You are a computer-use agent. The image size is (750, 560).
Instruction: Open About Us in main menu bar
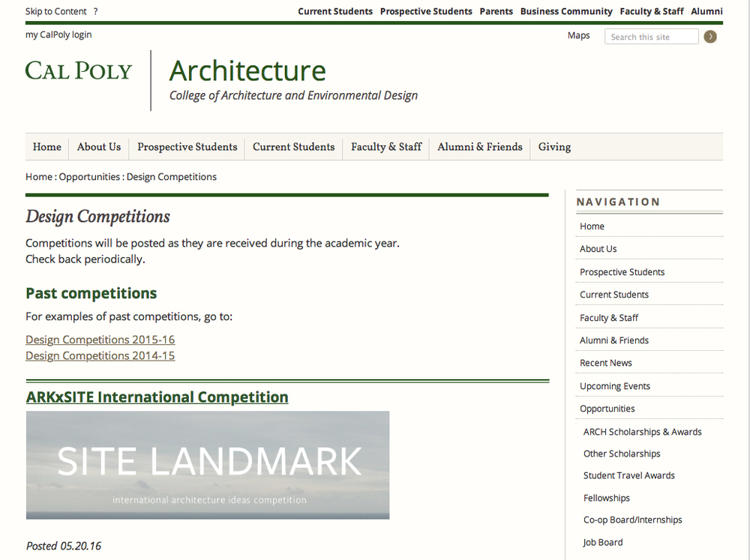pos(99,147)
